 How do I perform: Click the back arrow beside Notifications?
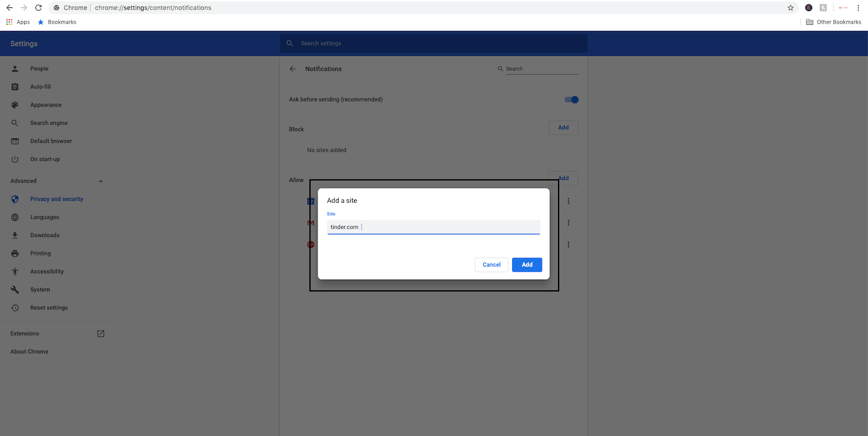pos(293,69)
